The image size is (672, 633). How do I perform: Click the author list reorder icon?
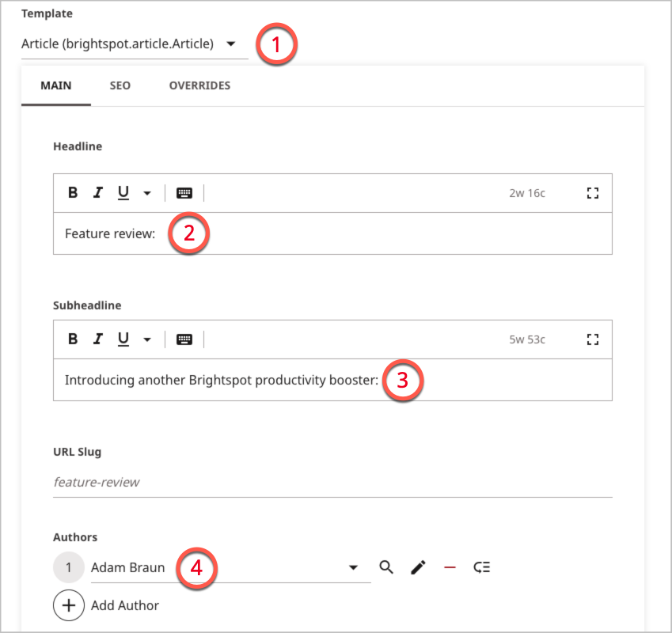pyautogui.click(x=482, y=567)
